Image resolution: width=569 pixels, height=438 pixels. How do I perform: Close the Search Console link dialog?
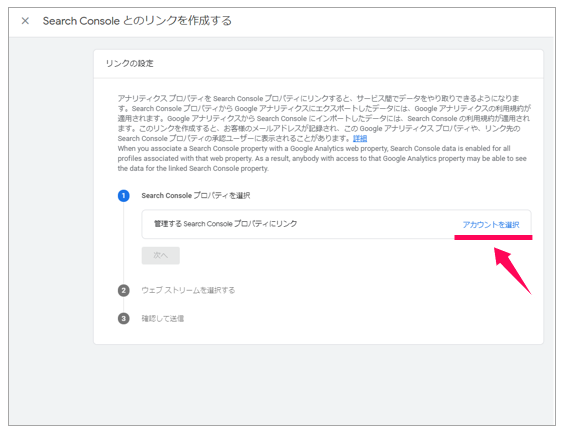[x=25, y=21]
